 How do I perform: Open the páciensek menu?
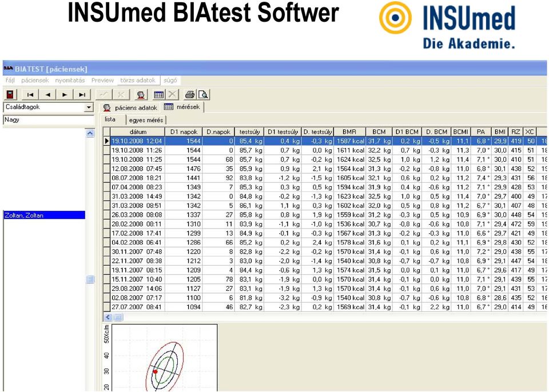pos(35,80)
